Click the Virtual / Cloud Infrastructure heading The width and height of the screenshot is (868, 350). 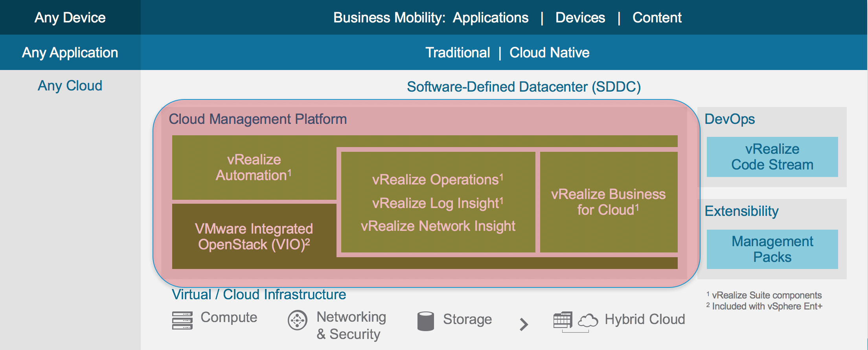259,295
